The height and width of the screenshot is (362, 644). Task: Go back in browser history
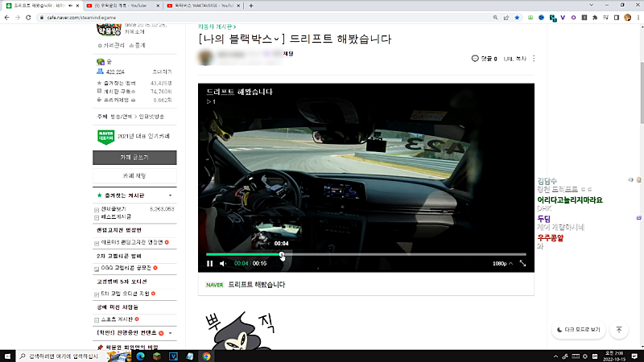pyautogui.click(x=6, y=18)
